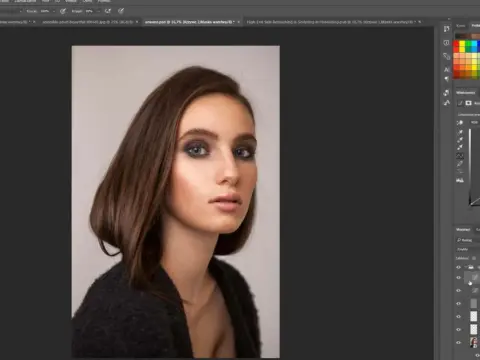The width and height of the screenshot is (480, 360).
Task: Hide the layer group via its eye icon
Action: (459, 267)
